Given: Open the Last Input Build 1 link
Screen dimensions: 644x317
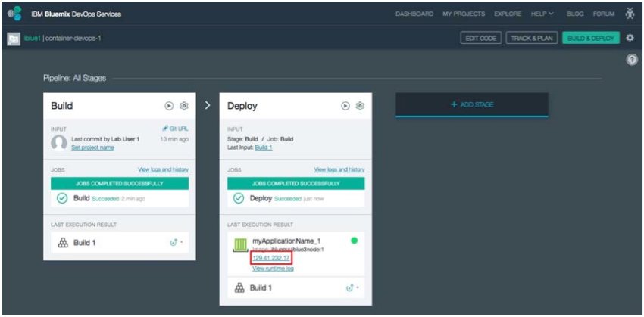Looking at the screenshot, I should 264,148.
